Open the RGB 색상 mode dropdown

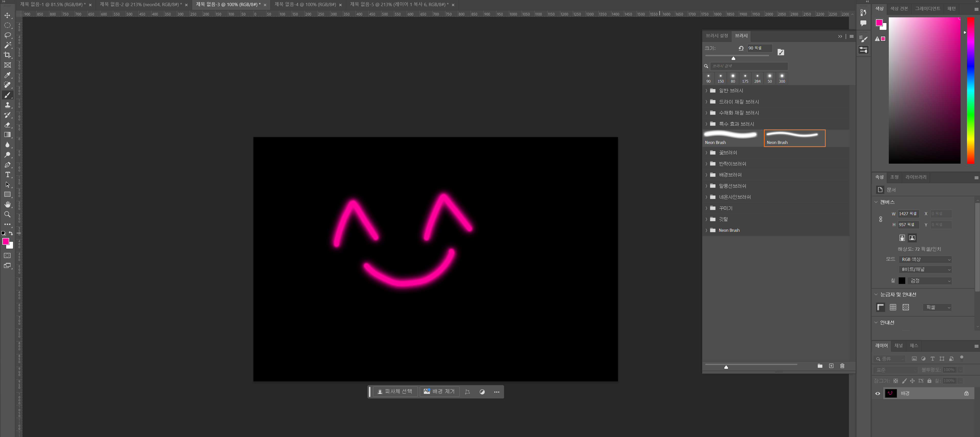pos(925,260)
